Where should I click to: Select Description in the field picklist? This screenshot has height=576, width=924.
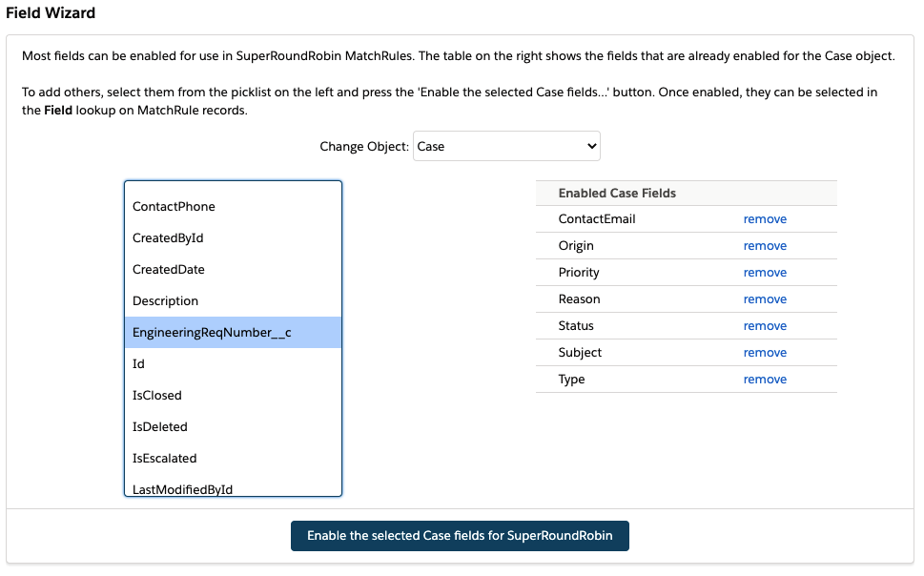tap(233, 300)
